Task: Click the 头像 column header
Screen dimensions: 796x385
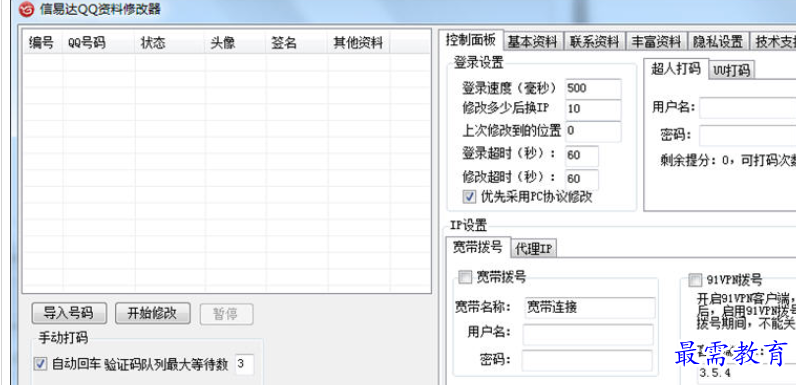Action: [x=236, y=43]
